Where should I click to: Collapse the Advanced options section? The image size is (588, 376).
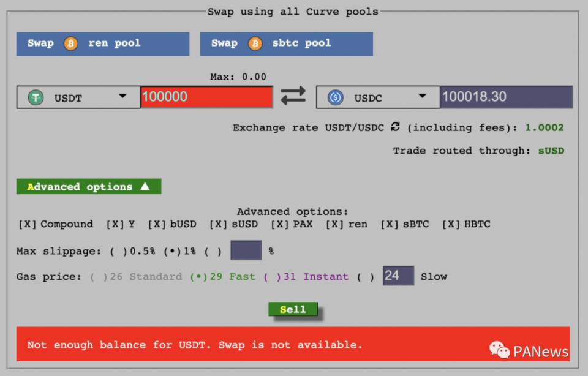(x=88, y=187)
